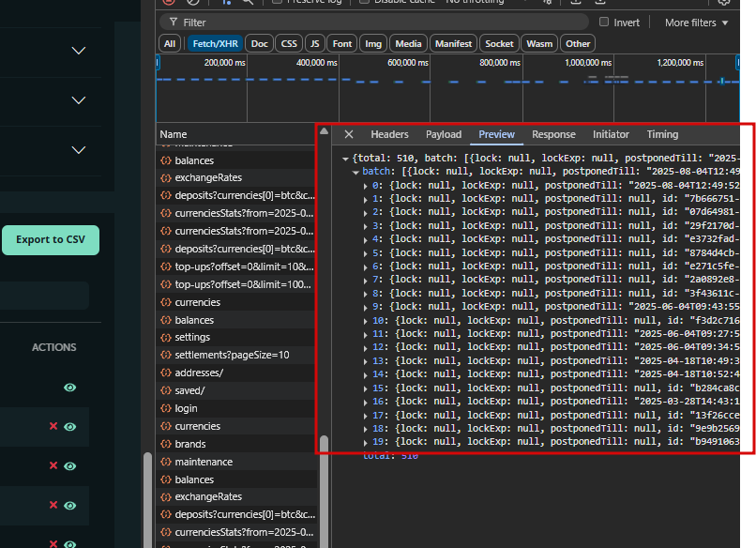
Task: Select the addresses/ request
Action: coord(236,373)
